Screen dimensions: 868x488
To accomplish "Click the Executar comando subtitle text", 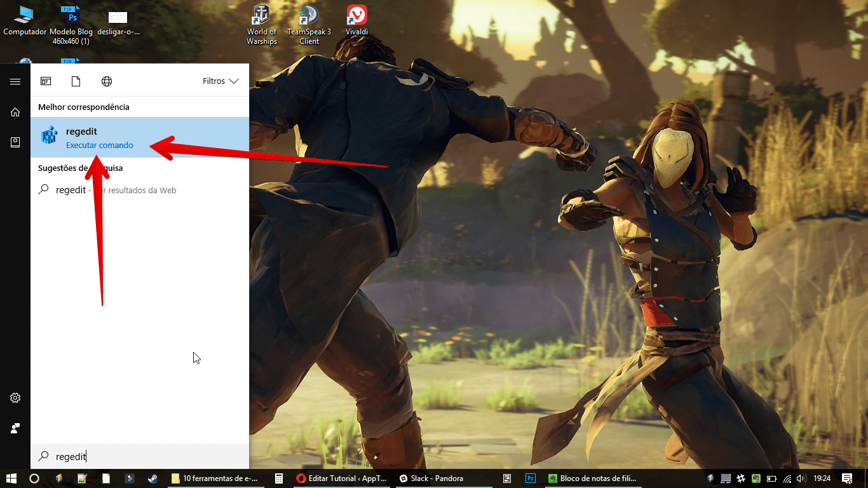I will (x=100, y=145).
